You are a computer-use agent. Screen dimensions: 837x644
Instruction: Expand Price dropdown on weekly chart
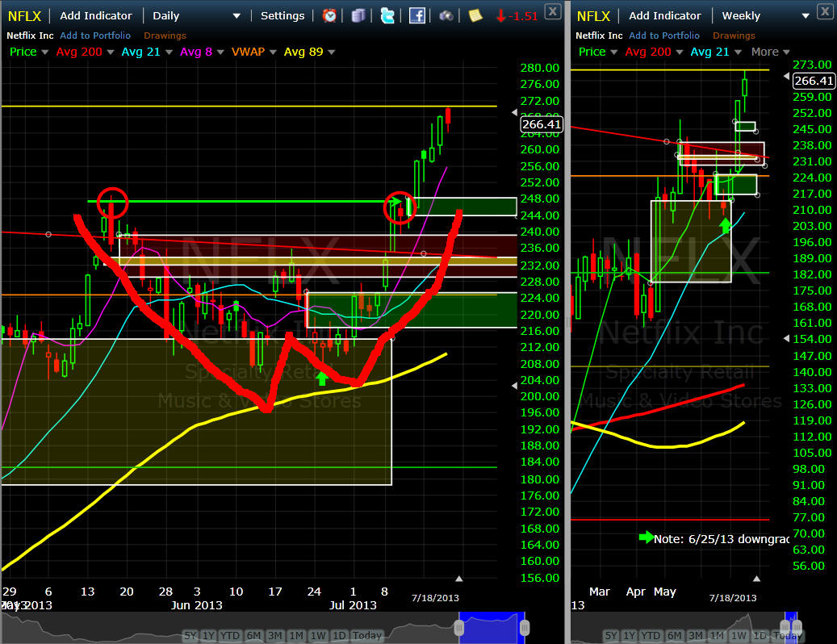click(x=614, y=52)
